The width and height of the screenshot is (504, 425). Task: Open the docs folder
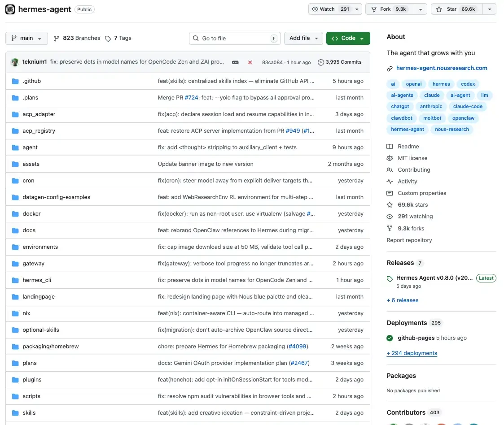coord(29,230)
